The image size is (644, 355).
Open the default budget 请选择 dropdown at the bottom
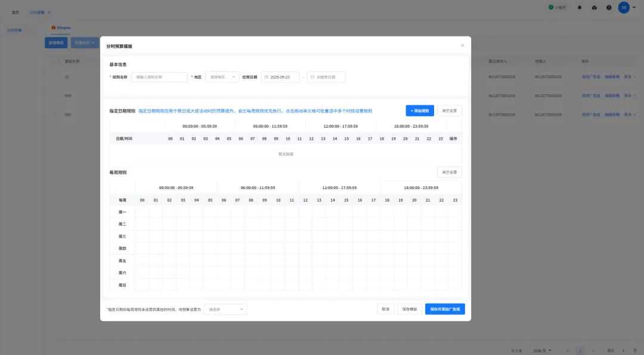pos(225,310)
